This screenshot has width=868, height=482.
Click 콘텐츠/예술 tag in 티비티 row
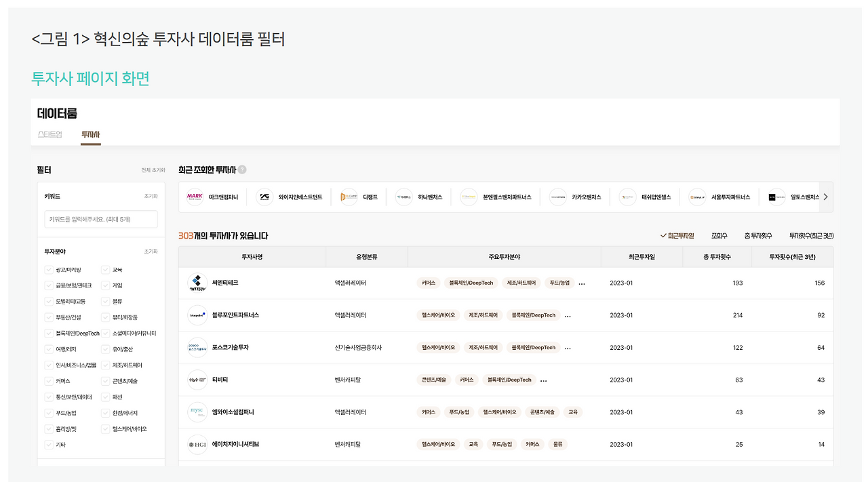[x=433, y=380]
